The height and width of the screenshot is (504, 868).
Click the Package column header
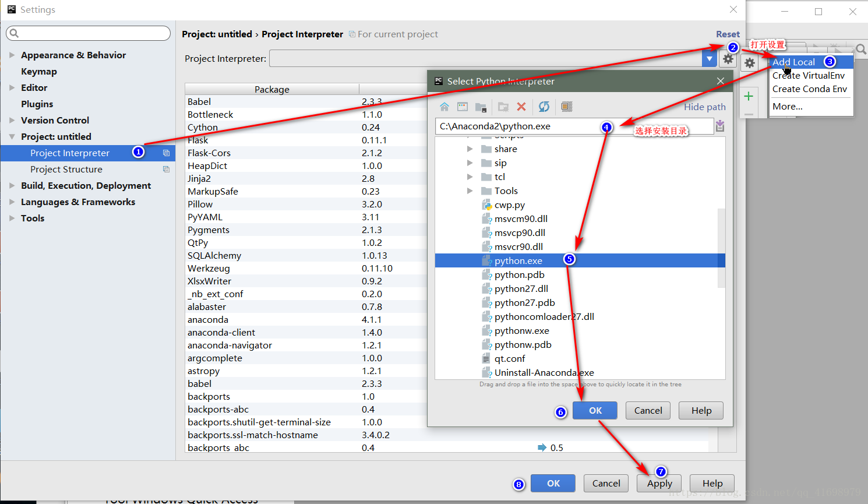271,89
